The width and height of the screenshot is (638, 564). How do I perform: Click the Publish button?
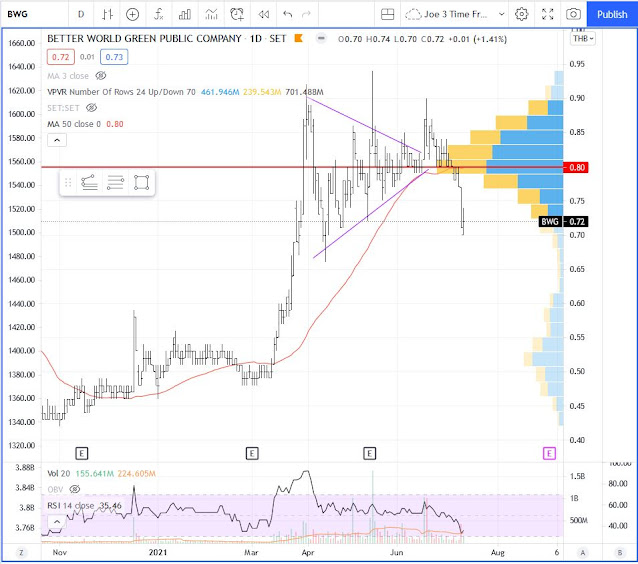pyautogui.click(x=612, y=15)
